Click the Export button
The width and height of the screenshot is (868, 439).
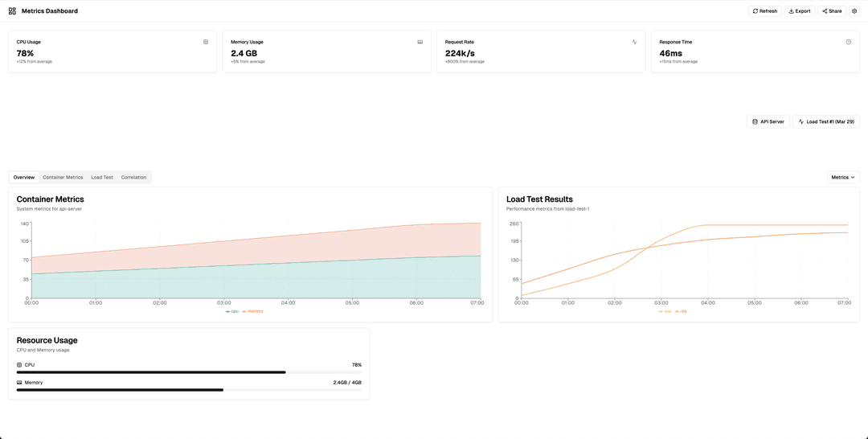(x=799, y=11)
